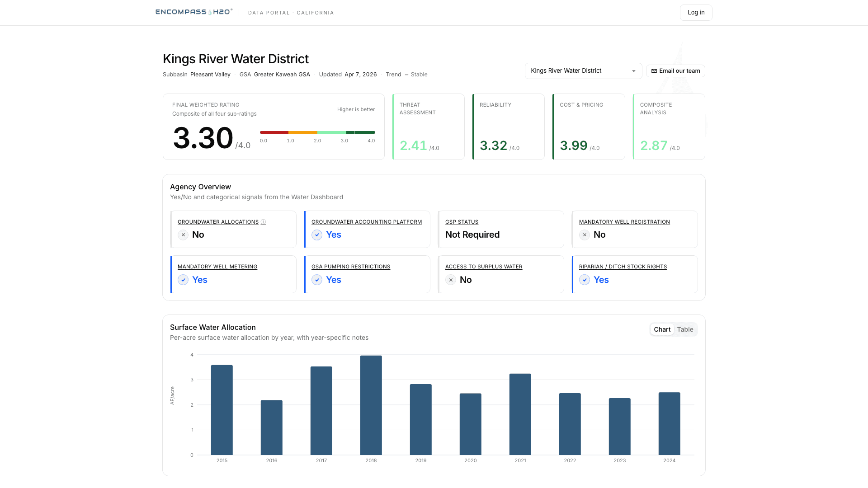Click the 2022 bar in allocation chart
The height and width of the screenshot is (488, 868).
pos(570,424)
